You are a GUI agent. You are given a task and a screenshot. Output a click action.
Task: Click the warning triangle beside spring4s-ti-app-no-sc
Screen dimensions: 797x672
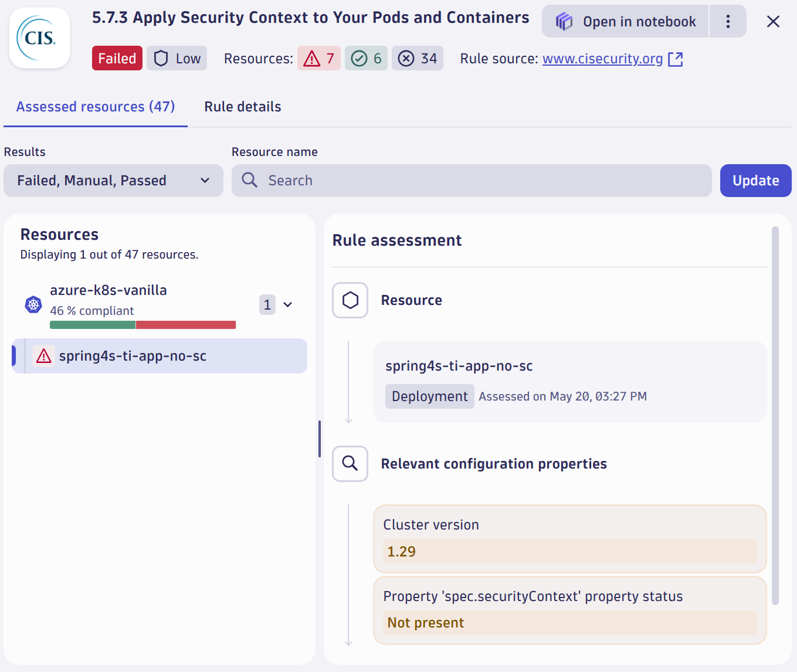click(x=43, y=355)
